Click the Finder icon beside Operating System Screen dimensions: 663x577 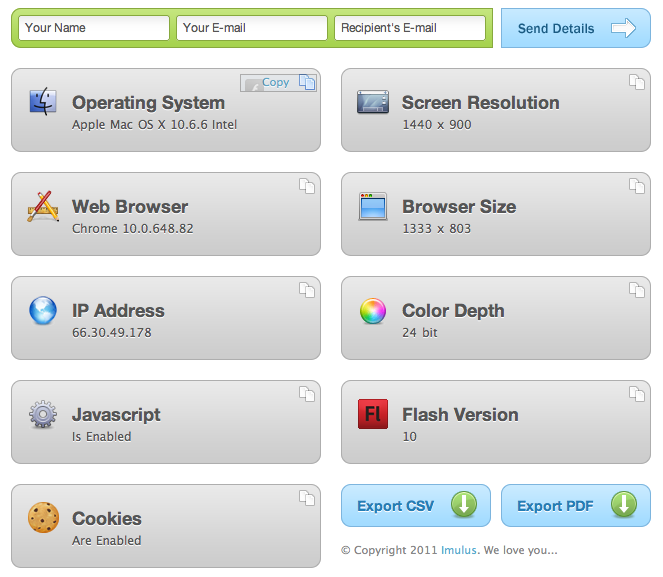pos(43,101)
